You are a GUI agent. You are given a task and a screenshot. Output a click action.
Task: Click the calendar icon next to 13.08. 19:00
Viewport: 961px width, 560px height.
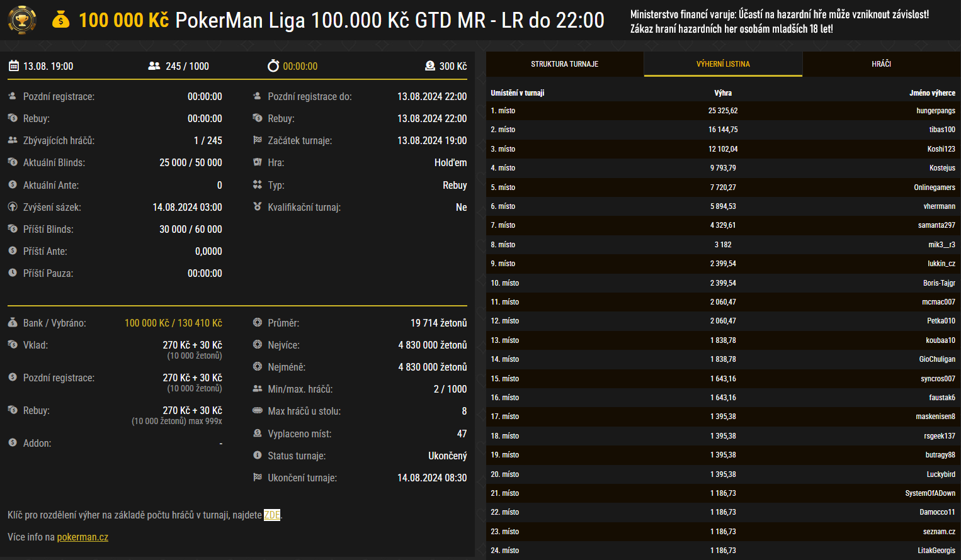(x=13, y=65)
